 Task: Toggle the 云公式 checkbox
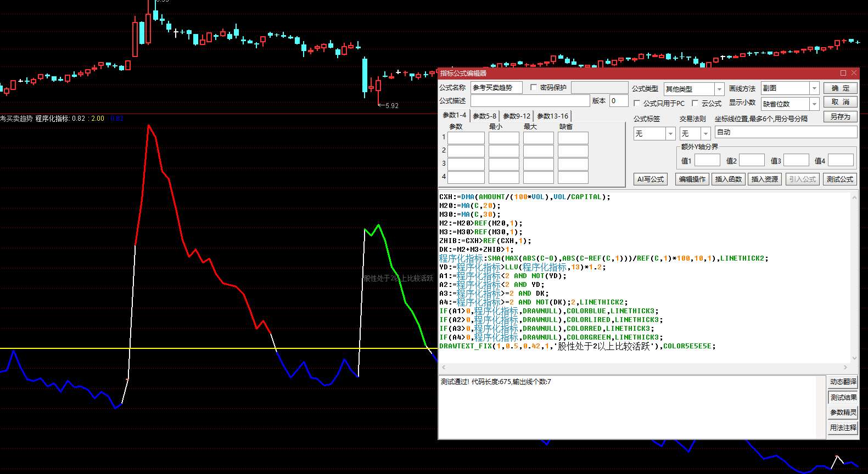695,103
